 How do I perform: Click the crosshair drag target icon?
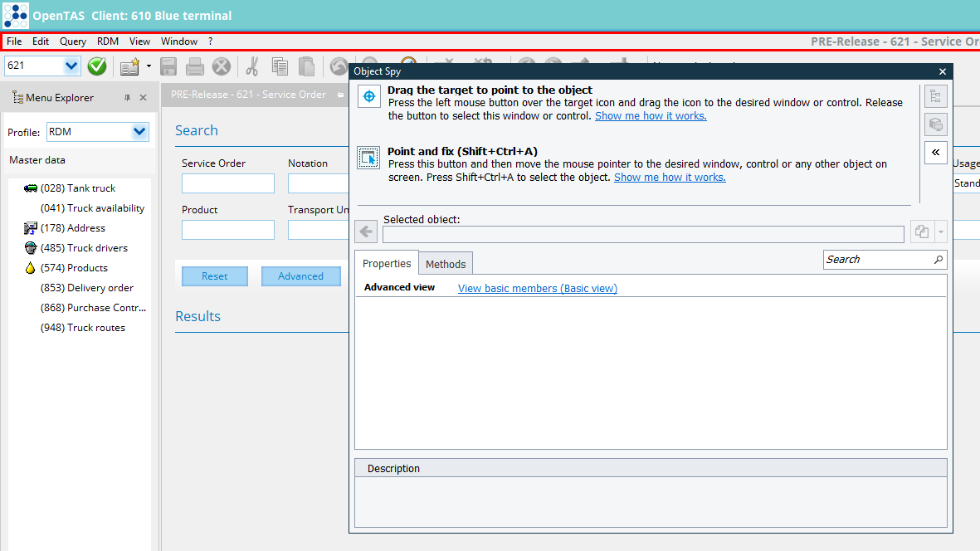point(368,97)
